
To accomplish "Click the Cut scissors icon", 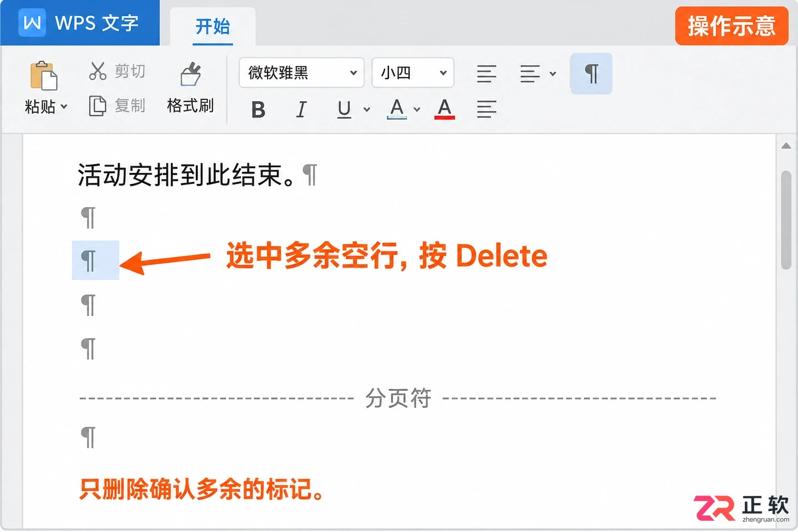I will pos(98,71).
